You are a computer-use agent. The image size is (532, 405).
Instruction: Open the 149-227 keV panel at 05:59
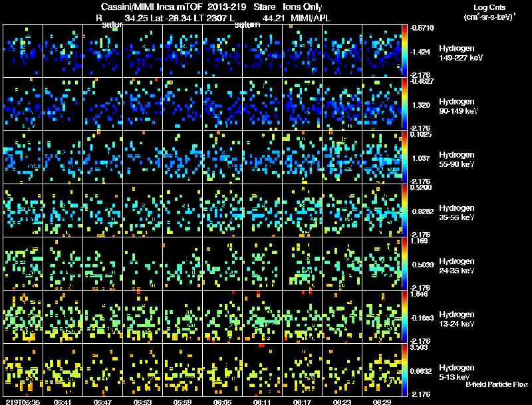point(182,51)
